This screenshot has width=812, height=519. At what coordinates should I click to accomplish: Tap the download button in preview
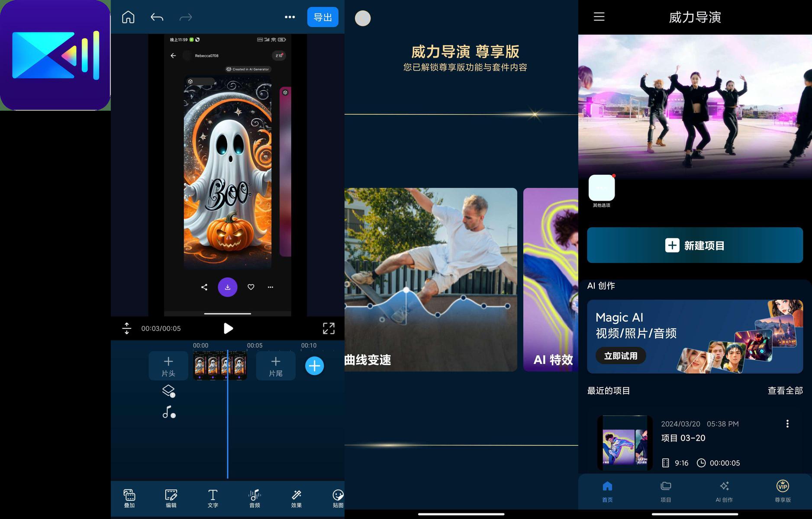228,287
